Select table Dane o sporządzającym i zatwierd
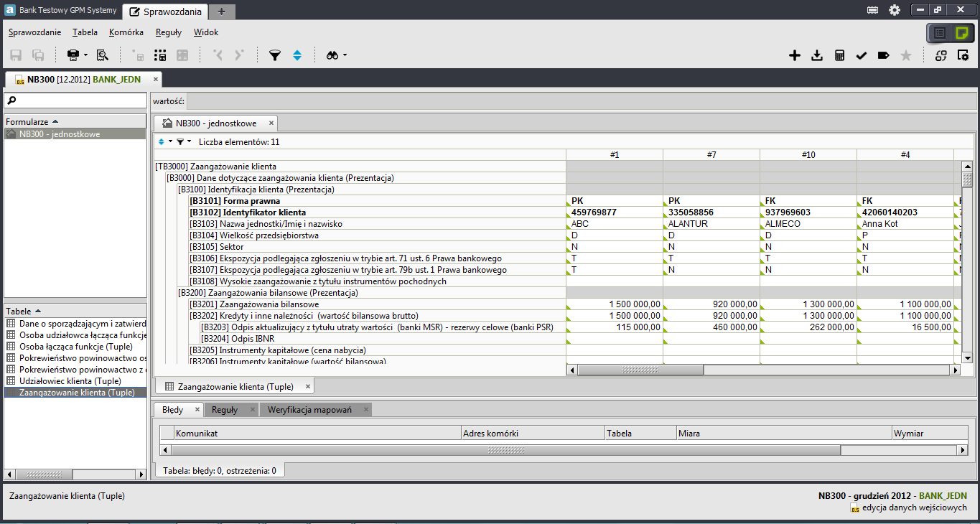980x524 pixels. [x=75, y=324]
